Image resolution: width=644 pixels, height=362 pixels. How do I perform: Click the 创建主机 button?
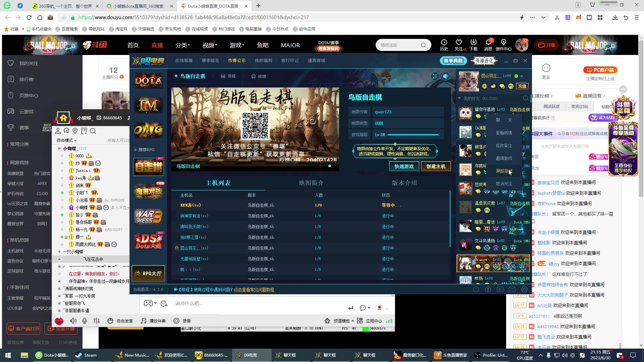click(x=436, y=166)
